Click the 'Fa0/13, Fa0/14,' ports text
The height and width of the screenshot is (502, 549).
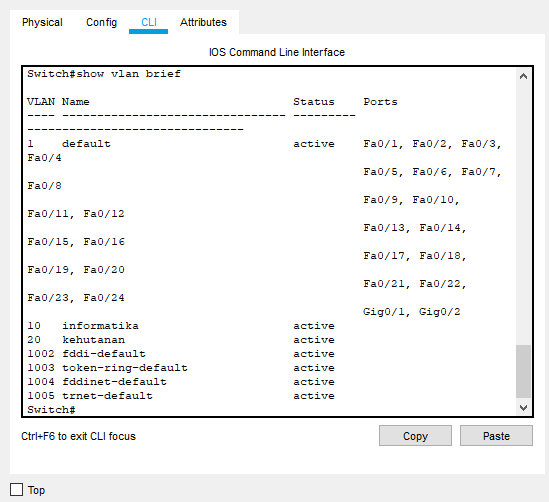coord(415,228)
